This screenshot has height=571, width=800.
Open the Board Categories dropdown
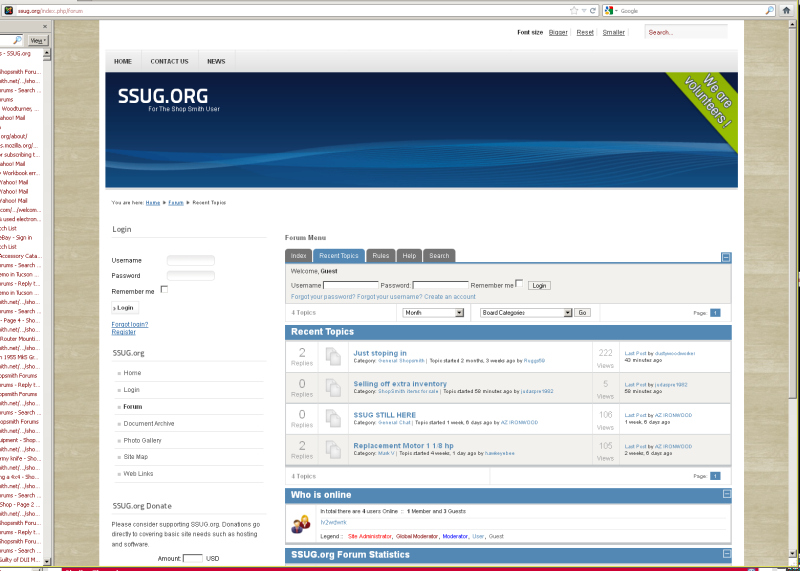(526, 313)
